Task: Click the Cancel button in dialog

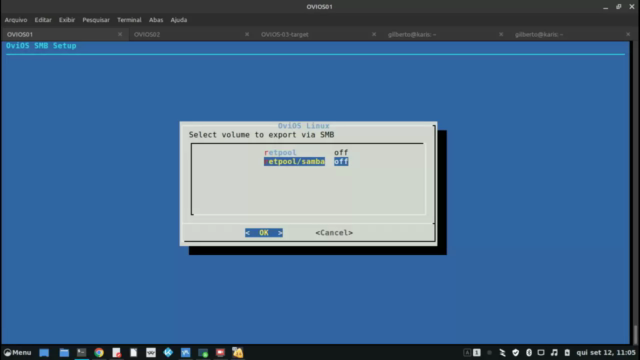Action: 334,233
